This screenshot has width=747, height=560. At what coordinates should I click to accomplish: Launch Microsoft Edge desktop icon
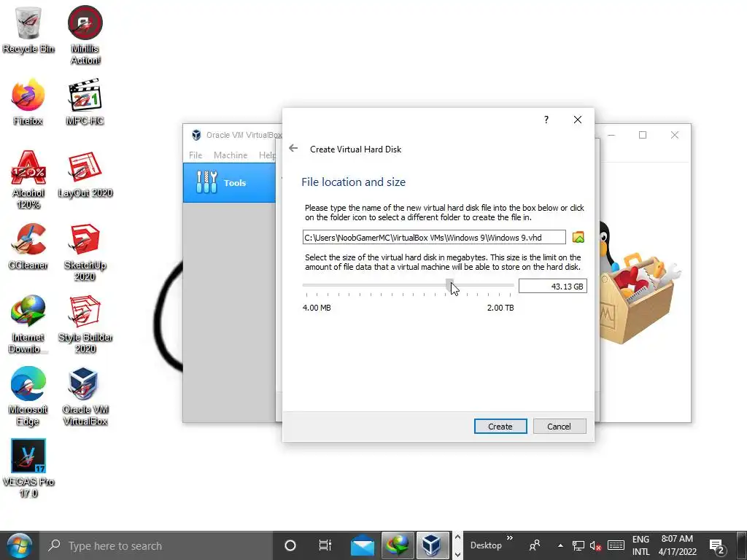pyautogui.click(x=28, y=396)
